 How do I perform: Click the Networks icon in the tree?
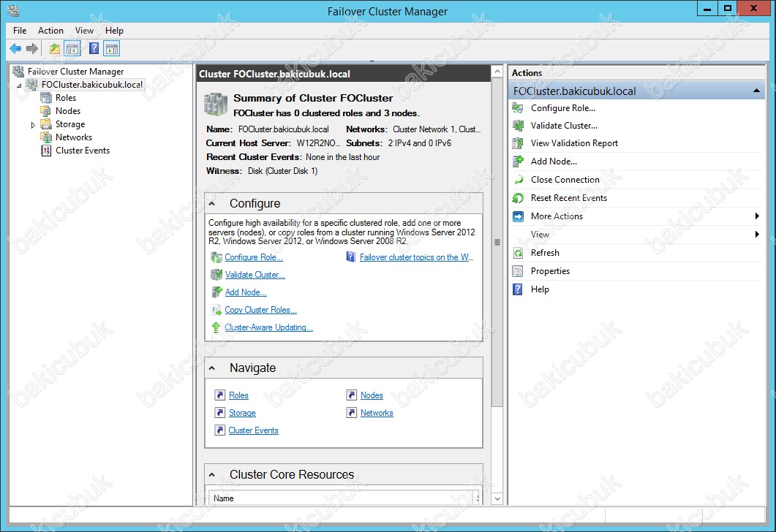click(46, 137)
